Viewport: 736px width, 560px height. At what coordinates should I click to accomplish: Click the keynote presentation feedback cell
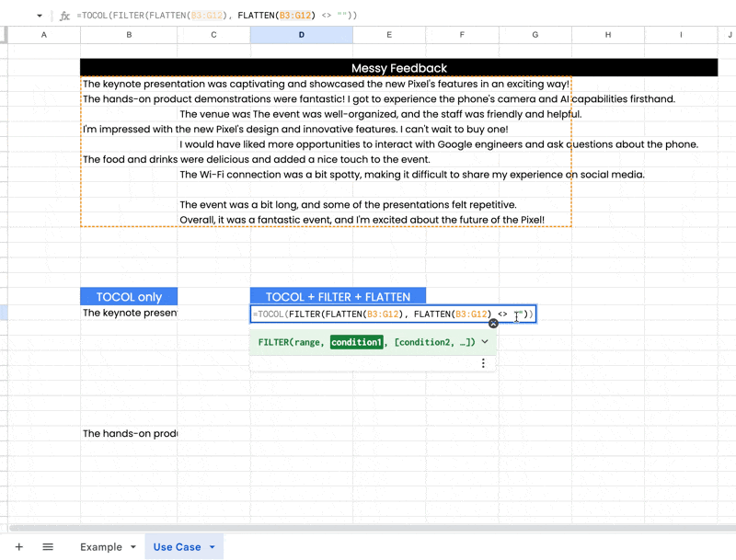coord(326,84)
